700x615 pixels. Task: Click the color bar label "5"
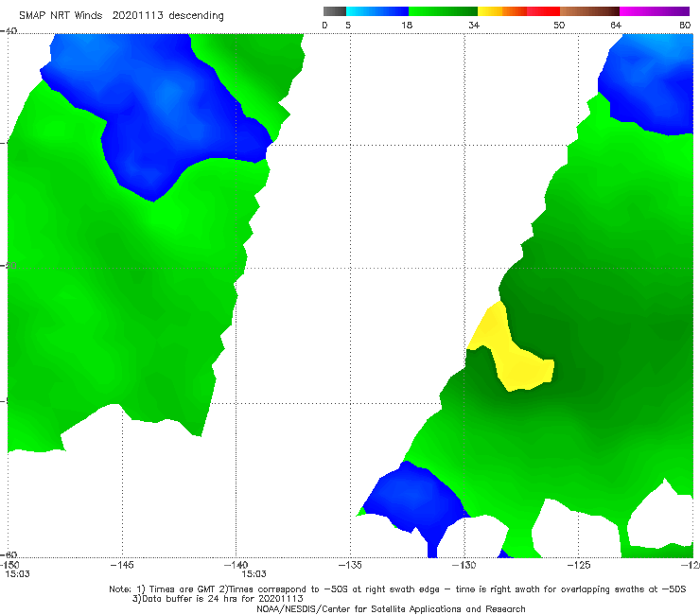(348, 26)
